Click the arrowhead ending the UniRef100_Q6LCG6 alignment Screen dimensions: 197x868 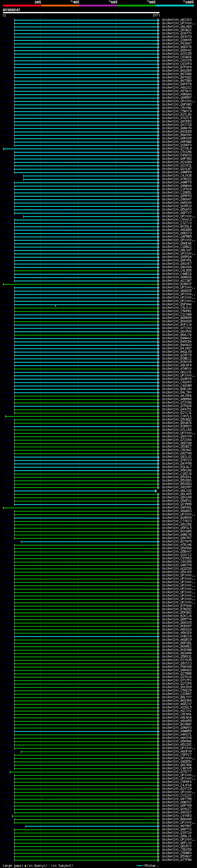[156, 491]
